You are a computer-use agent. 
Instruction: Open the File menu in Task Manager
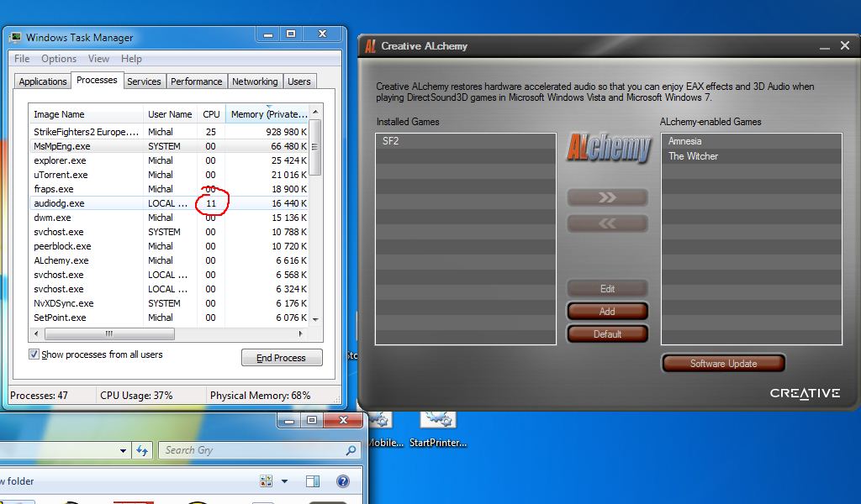click(22, 59)
